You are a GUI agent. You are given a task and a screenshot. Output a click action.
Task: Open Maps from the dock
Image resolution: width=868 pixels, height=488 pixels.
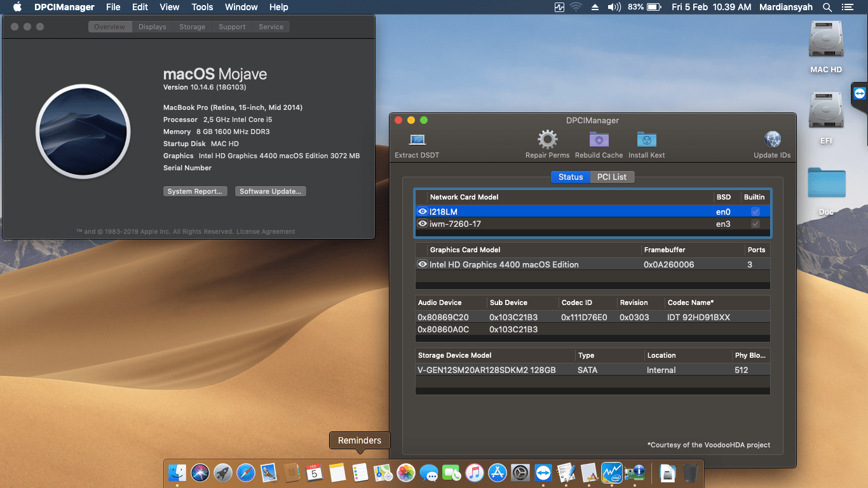[x=383, y=472]
